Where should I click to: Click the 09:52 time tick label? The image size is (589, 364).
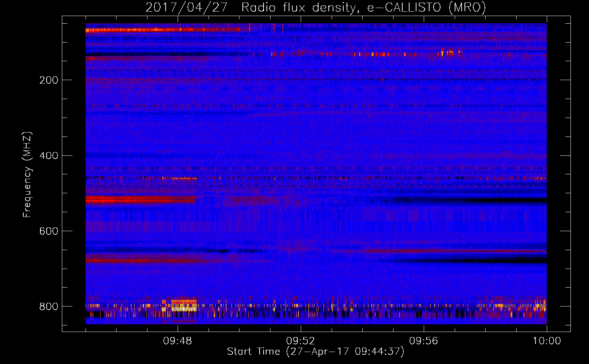(301, 341)
